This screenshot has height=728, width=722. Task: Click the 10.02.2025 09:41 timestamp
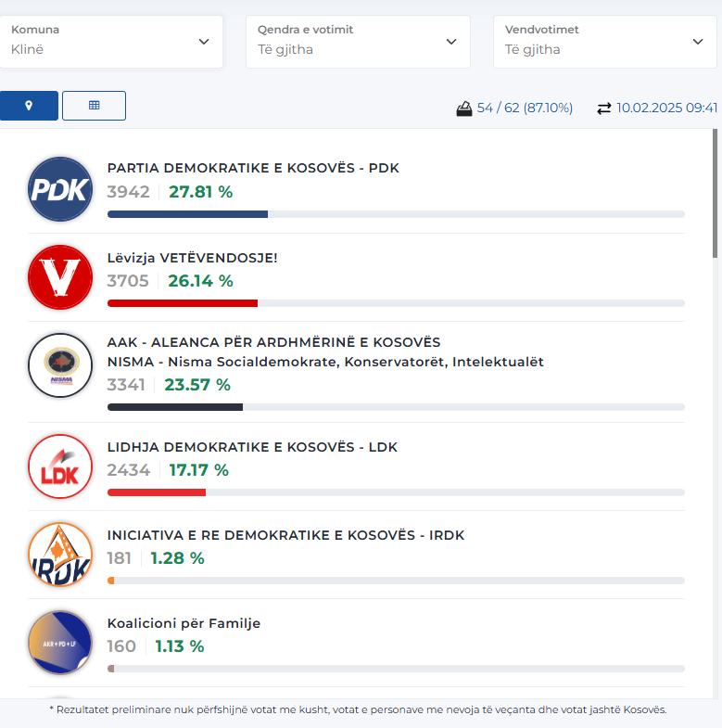tap(666, 109)
